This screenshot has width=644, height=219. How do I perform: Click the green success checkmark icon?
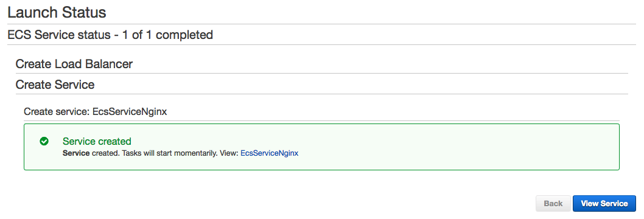[x=44, y=142]
